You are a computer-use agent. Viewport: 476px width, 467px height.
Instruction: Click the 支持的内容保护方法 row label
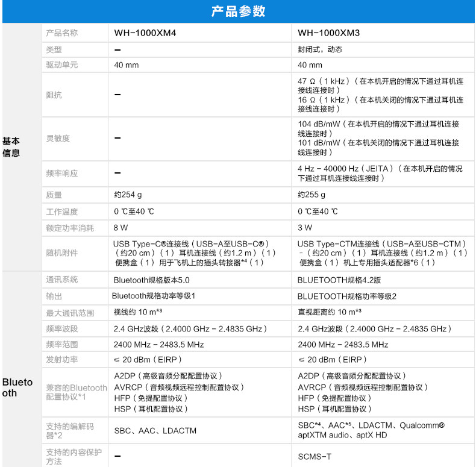(74, 457)
